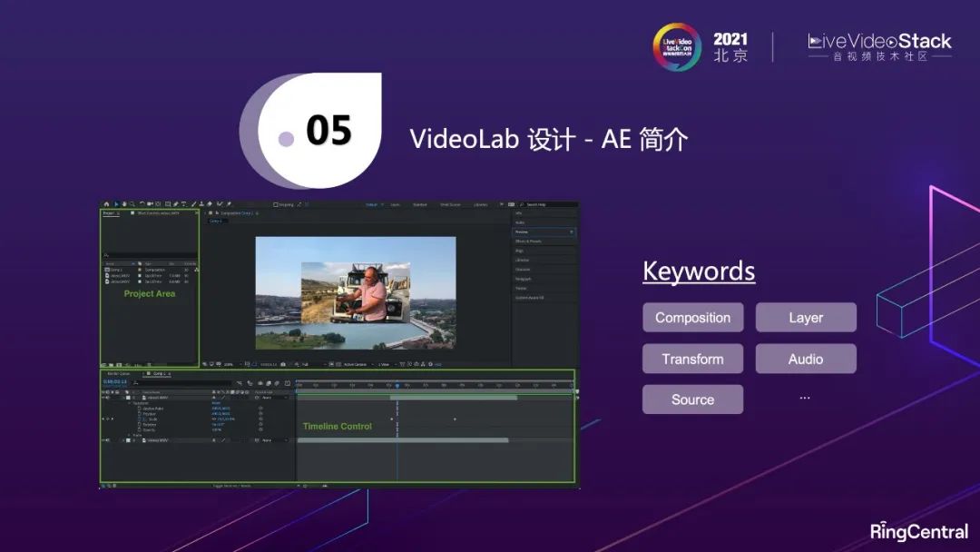The height and width of the screenshot is (552, 980).
Task: Toggle eye visibility for the second video layer
Action: coord(103,440)
